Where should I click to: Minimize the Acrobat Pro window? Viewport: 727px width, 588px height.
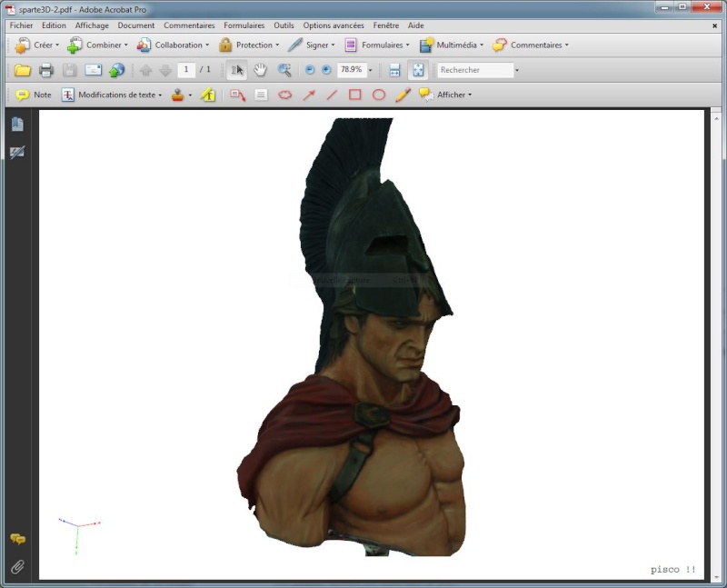tap(665, 7)
